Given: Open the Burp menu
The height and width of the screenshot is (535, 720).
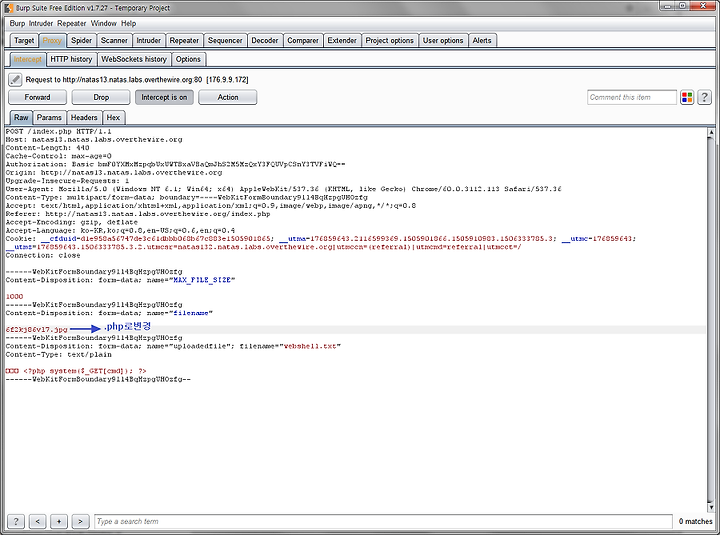Looking at the screenshot, I should click(x=17, y=23).
